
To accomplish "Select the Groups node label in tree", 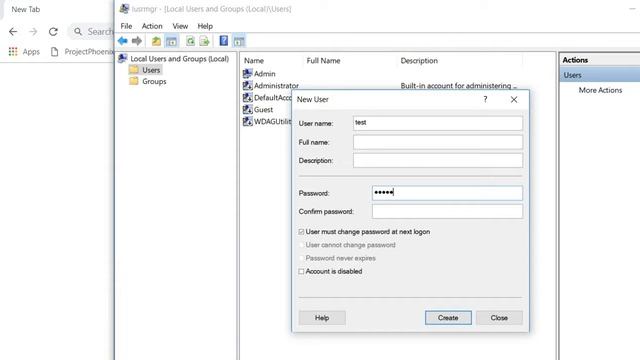I will [154, 81].
